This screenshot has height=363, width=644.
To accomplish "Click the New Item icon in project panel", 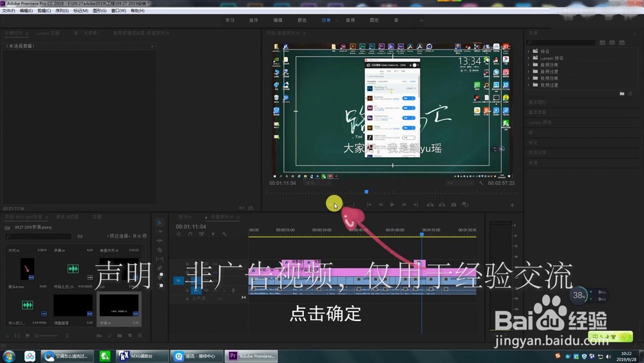I will [x=130, y=336].
